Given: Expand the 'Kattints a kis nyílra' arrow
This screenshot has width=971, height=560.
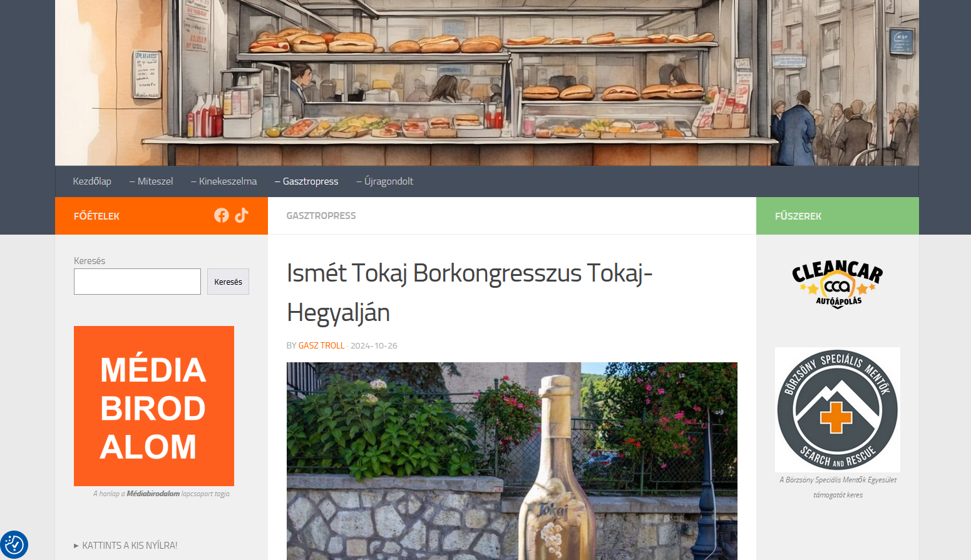Looking at the screenshot, I should [x=76, y=546].
